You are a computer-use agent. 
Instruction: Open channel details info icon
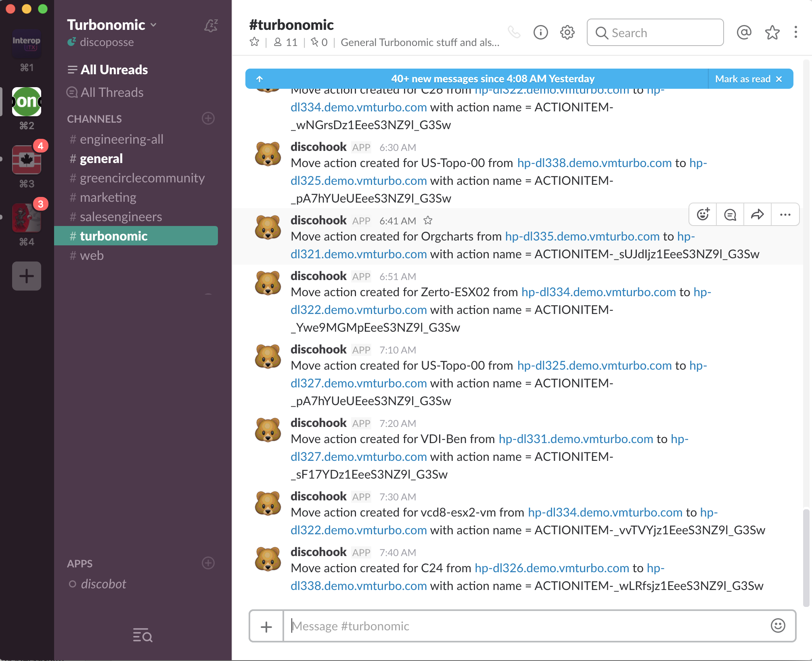point(540,32)
